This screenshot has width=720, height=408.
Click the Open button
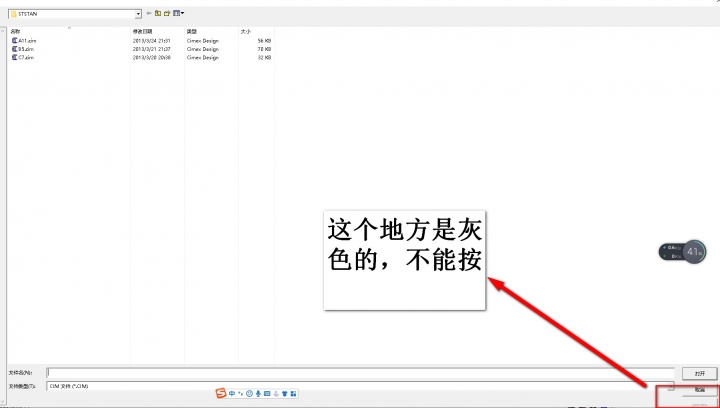point(699,373)
